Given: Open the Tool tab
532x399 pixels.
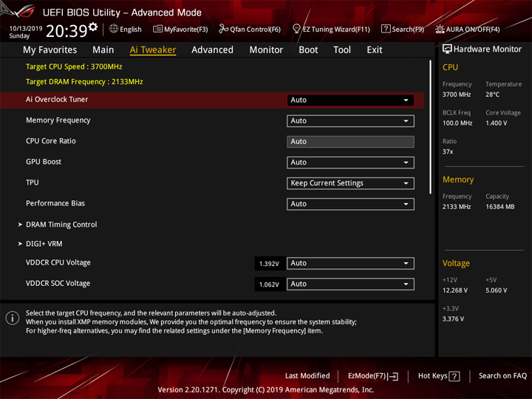Looking at the screenshot, I should [342, 50].
